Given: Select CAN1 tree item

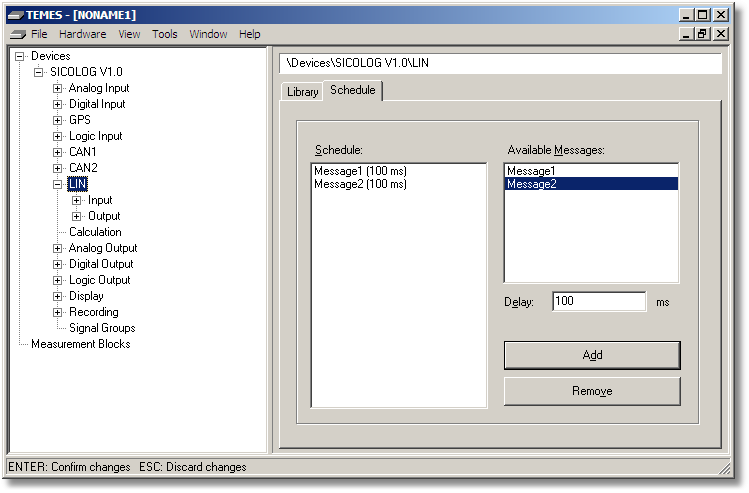Looking at the screenshot, I should point(83,152).
